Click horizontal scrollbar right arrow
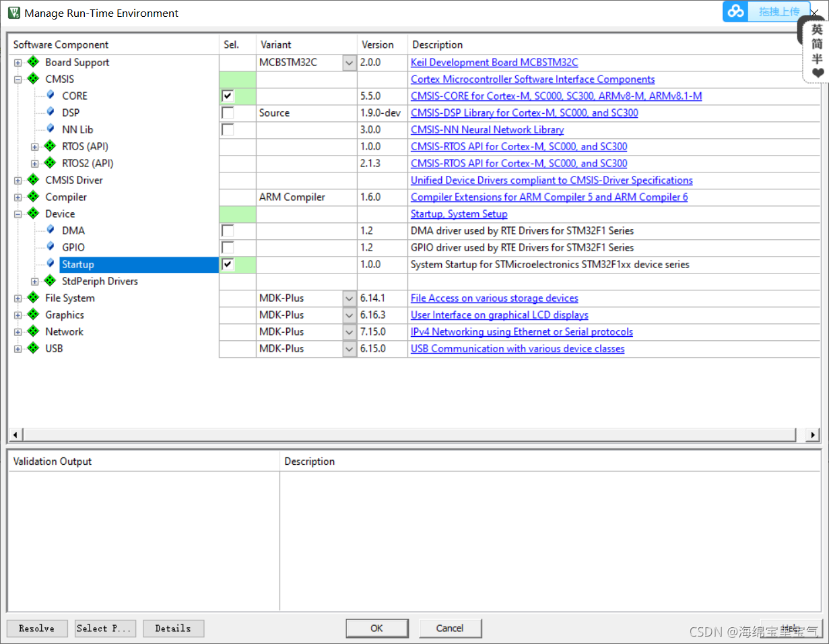Image resolution: width=829 pixels, height=644 pixels. [x=813, y=434]
